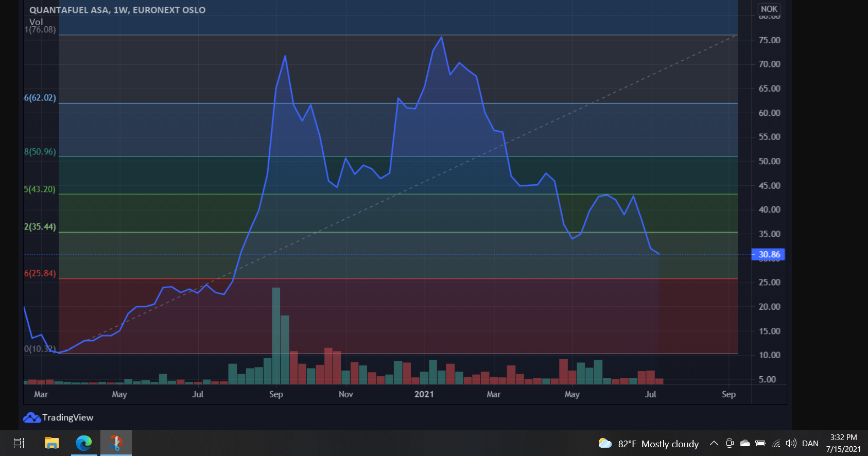Switch to the active snipping app icon

click(x=116, y=443)
